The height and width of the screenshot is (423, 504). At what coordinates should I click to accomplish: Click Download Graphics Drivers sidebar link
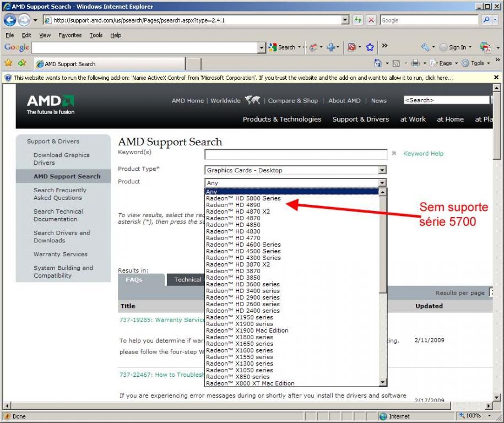[61, 159]
